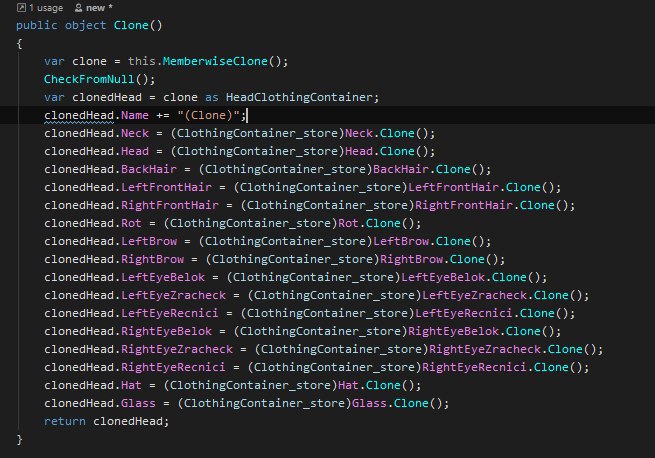Click ClothingContainer_store cast on Neck line

tap(257, 133)
